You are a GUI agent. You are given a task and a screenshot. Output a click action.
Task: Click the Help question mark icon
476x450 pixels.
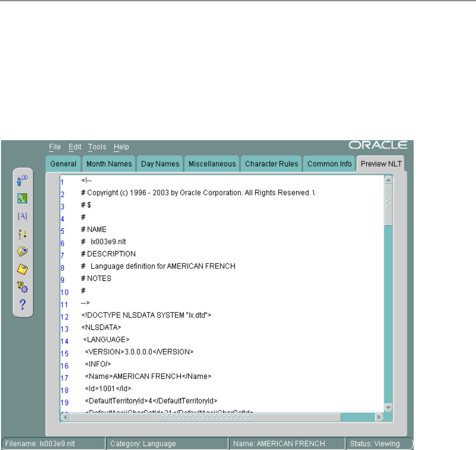[23, 305]
